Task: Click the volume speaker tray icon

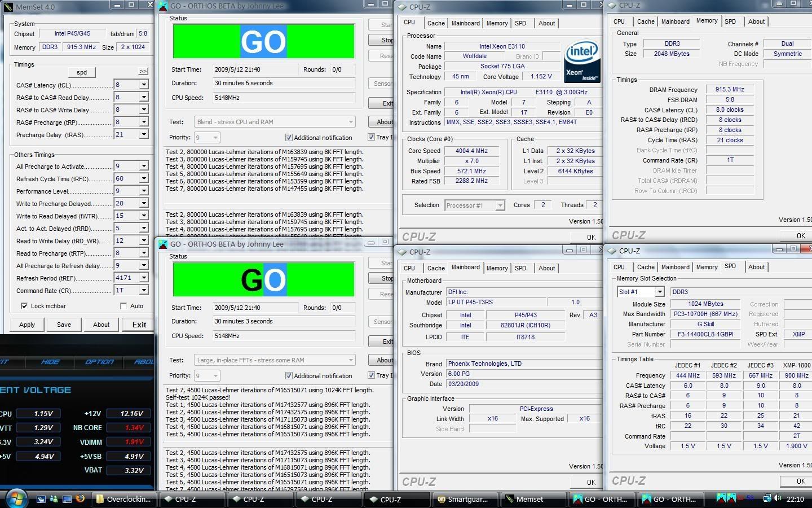Action: [778, 498]
